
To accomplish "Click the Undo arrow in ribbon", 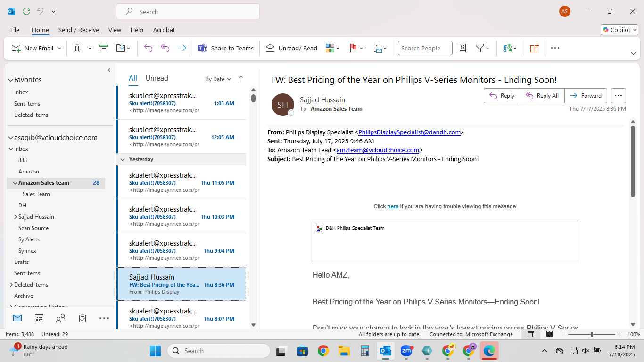I will 148,48.
